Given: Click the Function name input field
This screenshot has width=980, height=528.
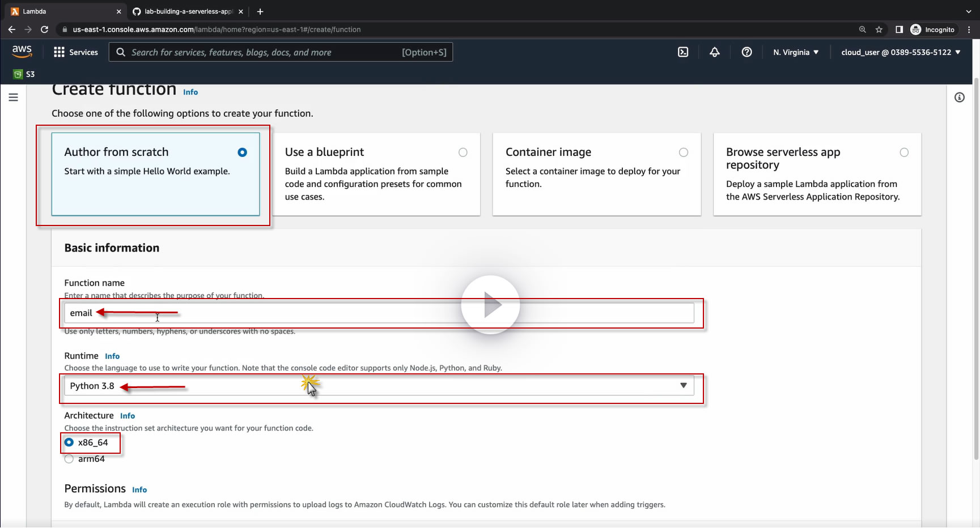Looking at the screenshot, I should click(379, 313).
